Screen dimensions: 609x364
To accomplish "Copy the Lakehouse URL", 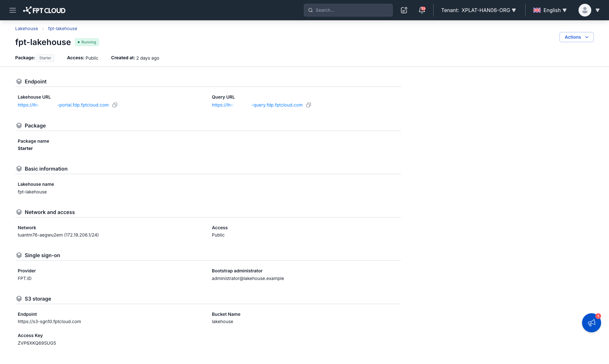I will point(115,105).
